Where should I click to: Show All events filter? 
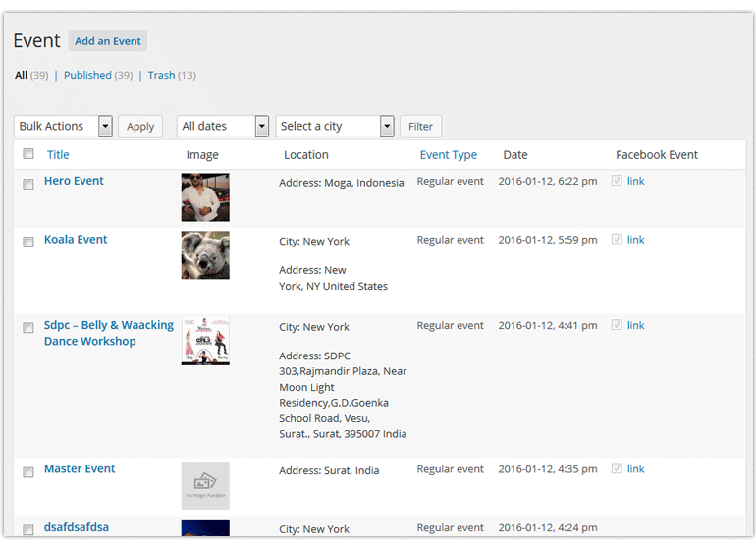point(21,76)
